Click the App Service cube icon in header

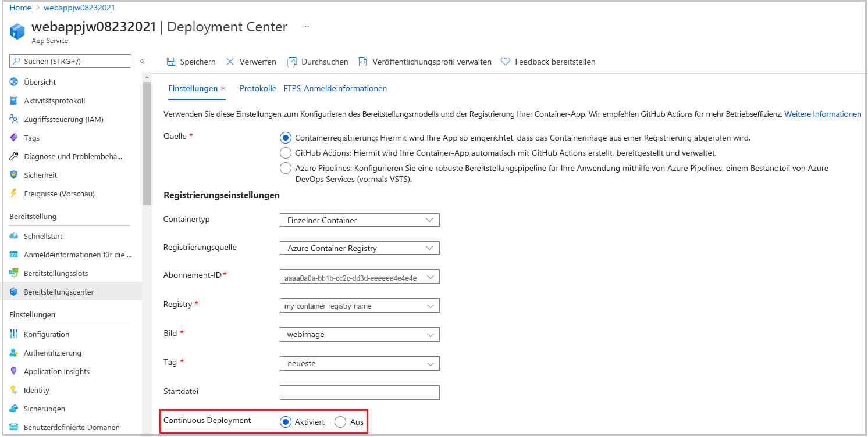coord(17,31)
